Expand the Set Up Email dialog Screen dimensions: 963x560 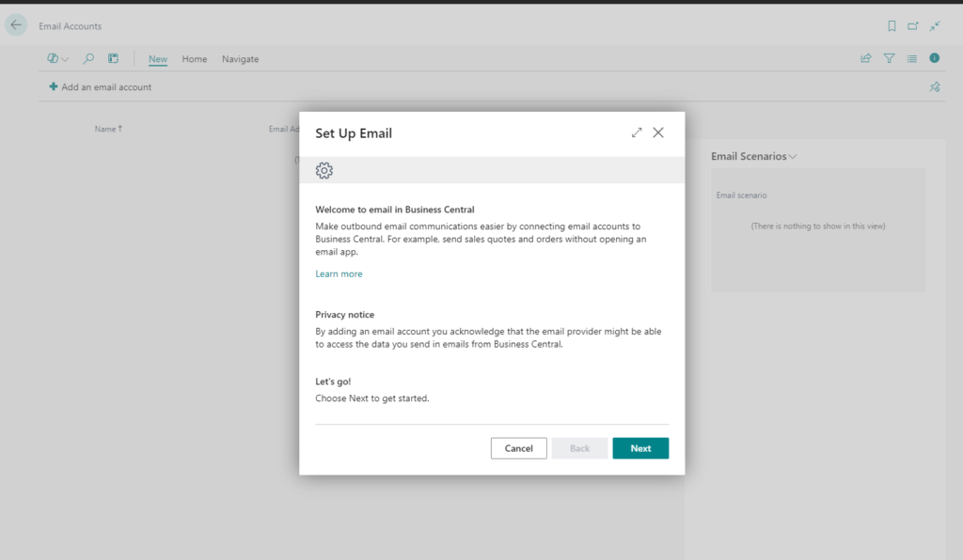637,132
